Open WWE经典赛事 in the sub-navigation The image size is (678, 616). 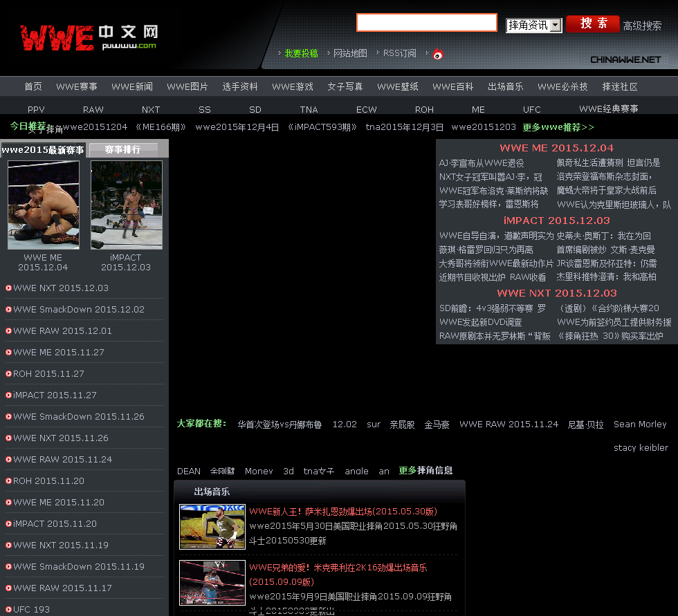[609, 109]
